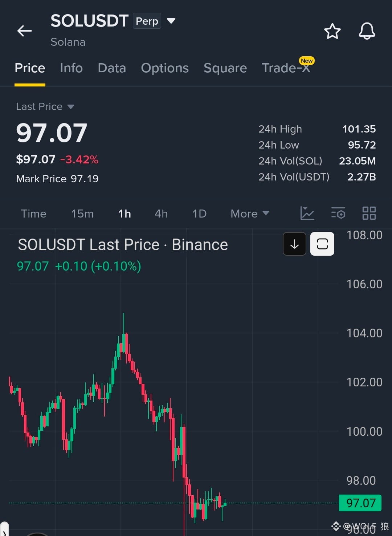This screenshot has height=536, width=392.
Task: Add SOLUSDT to favorites with star
Action: (332, 31)
